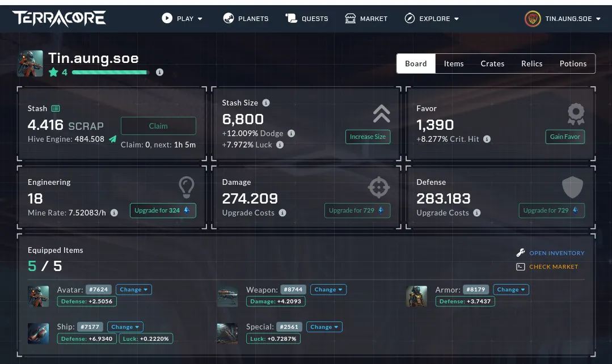This screenshot has height=364, width=612.
Task: Open the Play dropdown menu
Action: pos(182,19)
